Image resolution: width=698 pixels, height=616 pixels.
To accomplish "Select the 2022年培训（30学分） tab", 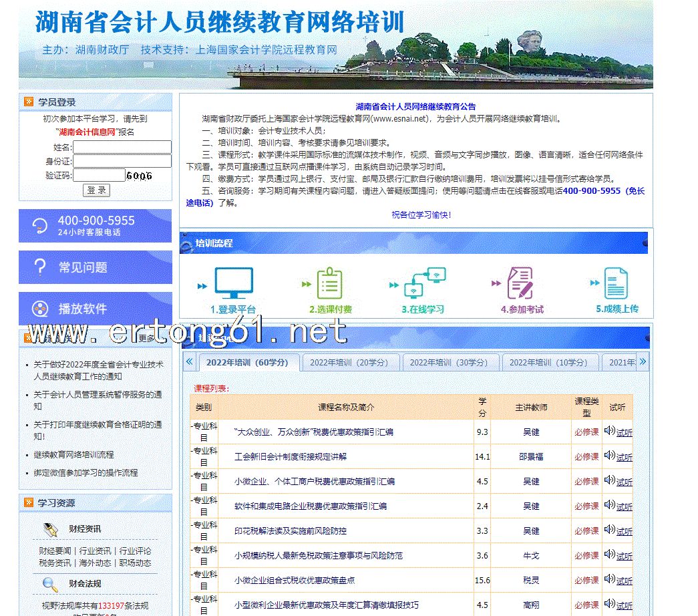I will pyautogui.click(x=449, y=362).
